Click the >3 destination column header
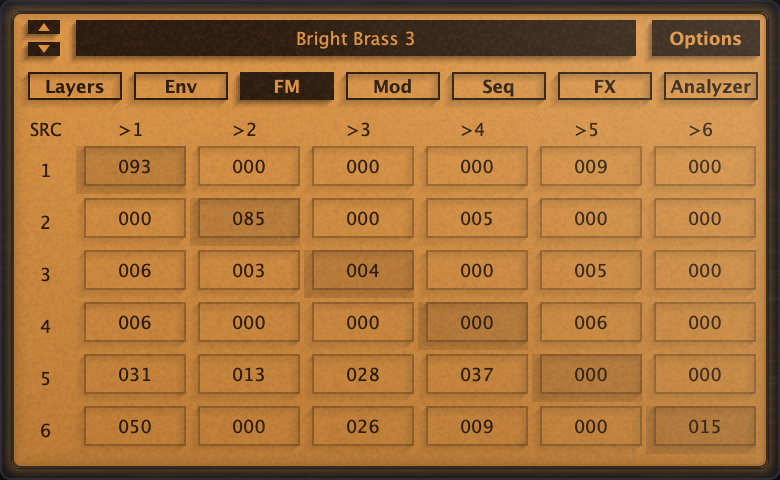Image resolution: width=780 pixels, height=480 pixels. [x=358, y=130]
